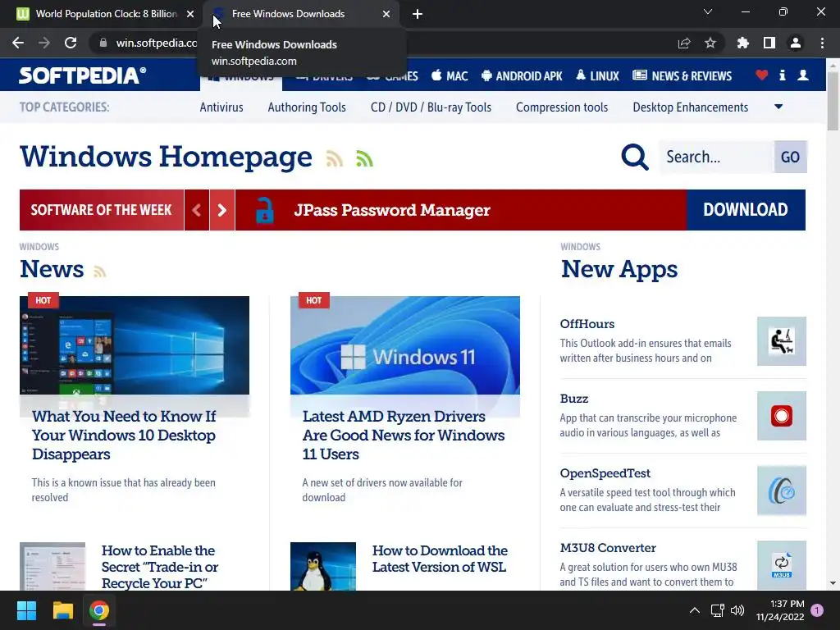Click the red heart favorites icon
The width and height of the screenshot is (840, 630).
[x=762, y=75]
